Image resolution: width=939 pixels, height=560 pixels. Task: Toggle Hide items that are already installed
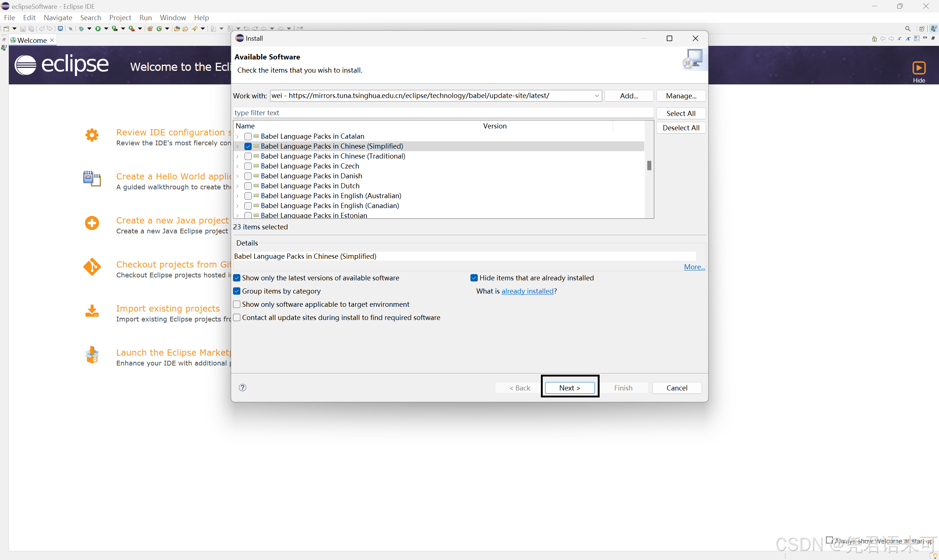tap(474, 278)
